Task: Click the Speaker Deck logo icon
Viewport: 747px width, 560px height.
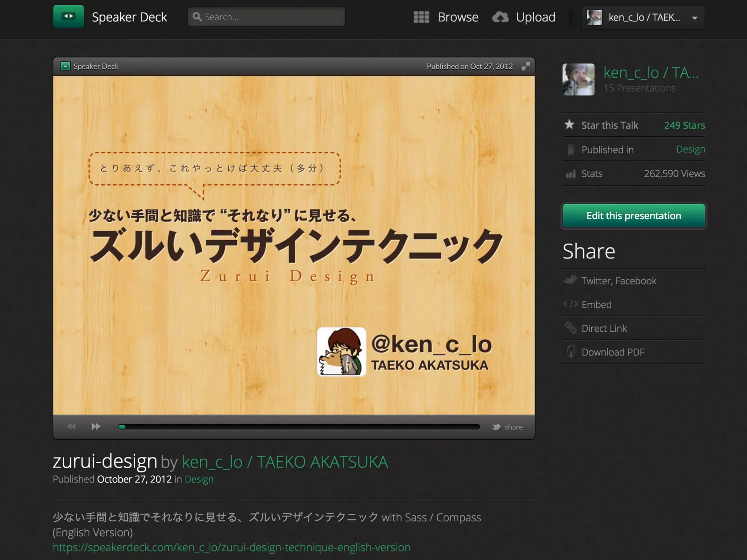Action: pyautogui.click(x=68, y=17)
